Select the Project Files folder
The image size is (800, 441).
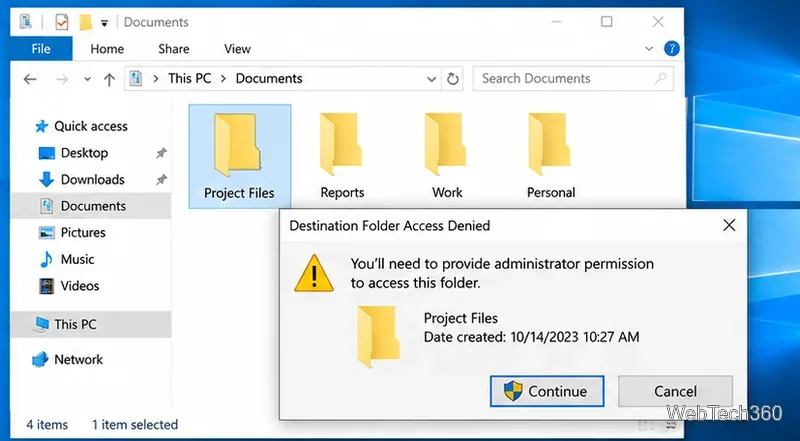239,156
